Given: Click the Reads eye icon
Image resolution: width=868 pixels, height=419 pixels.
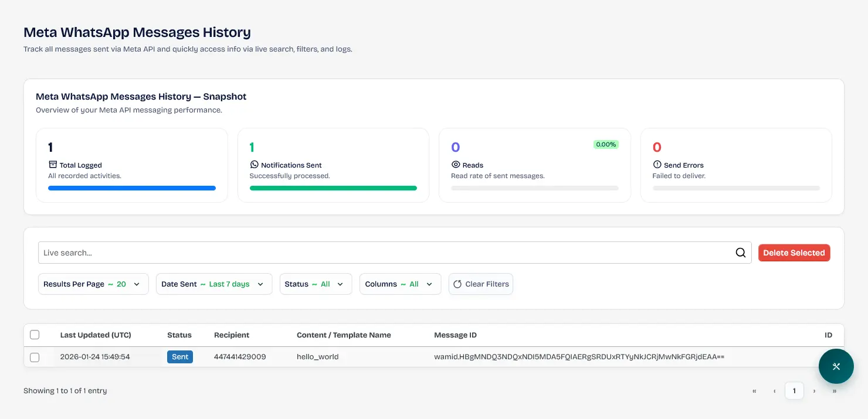Looking at the screenshot, I should (x=456, y=165).
